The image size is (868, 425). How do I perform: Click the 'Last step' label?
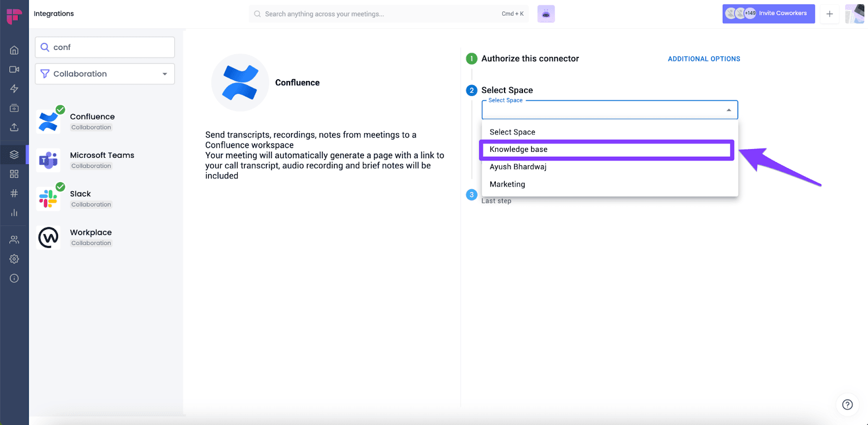click(x=496, y=201)
